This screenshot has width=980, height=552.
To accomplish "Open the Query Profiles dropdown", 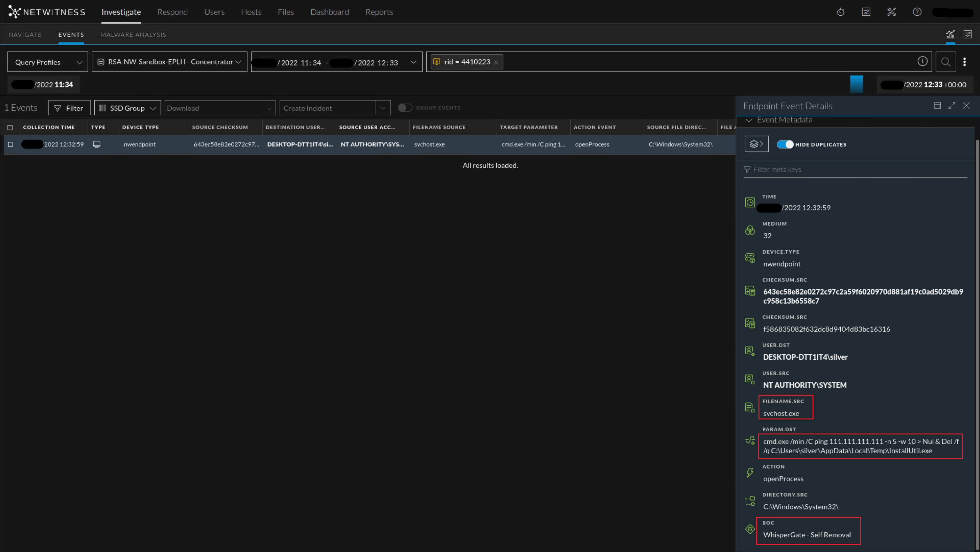I will pyautogui.click(x=48, y=62).
